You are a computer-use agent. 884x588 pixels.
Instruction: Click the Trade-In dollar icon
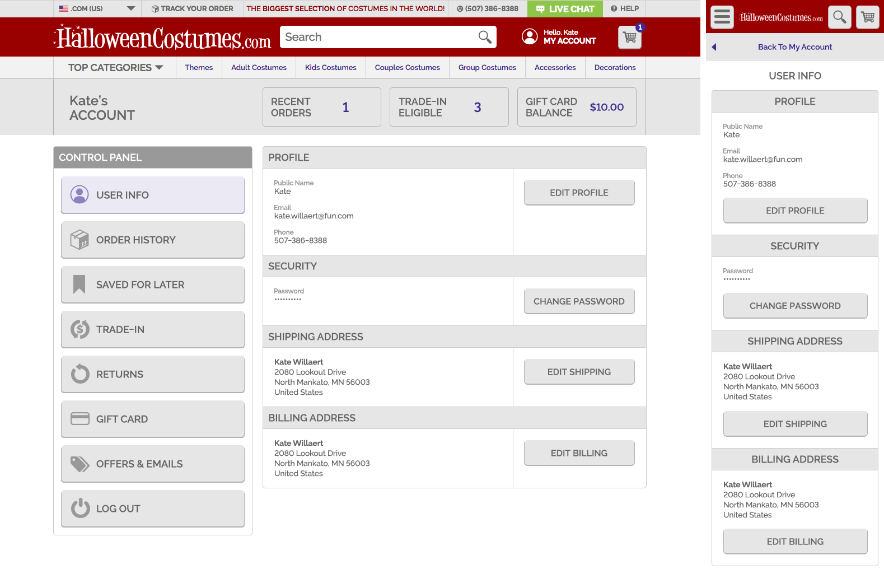pos(79,329)
